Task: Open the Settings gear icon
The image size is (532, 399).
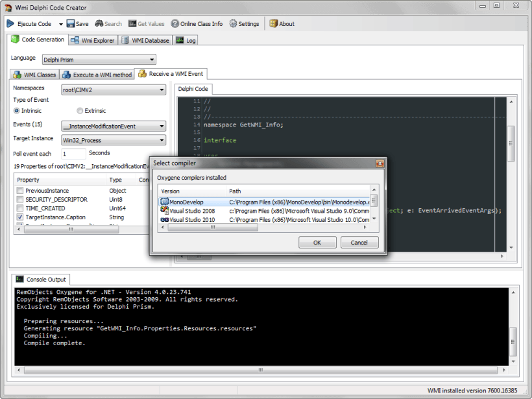Action: 233,23
